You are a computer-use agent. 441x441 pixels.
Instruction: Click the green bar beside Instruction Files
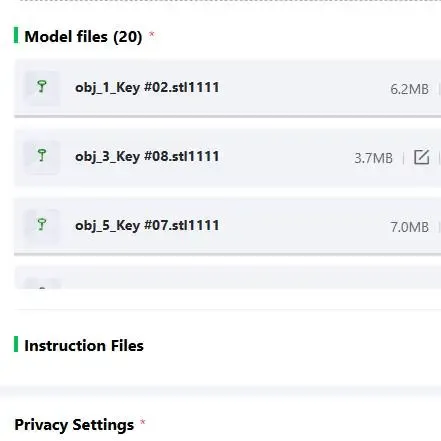click(x=16, y=344)
